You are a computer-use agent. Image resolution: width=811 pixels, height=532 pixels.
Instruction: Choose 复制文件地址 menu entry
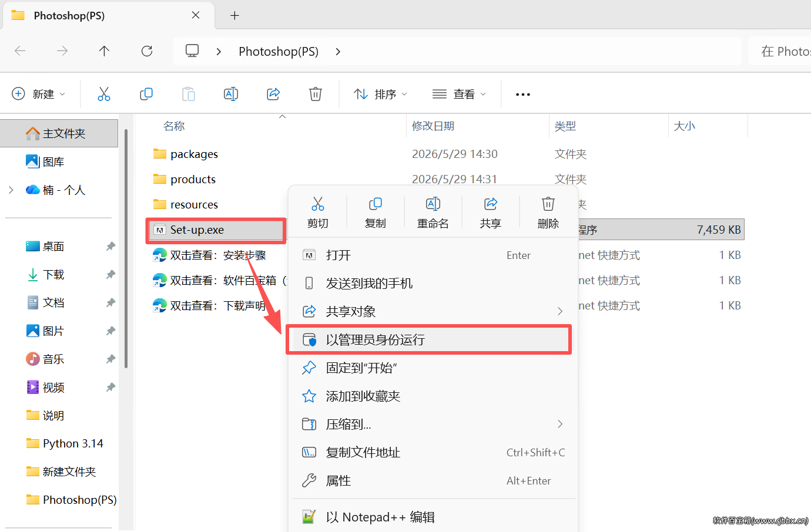(433, 453)
